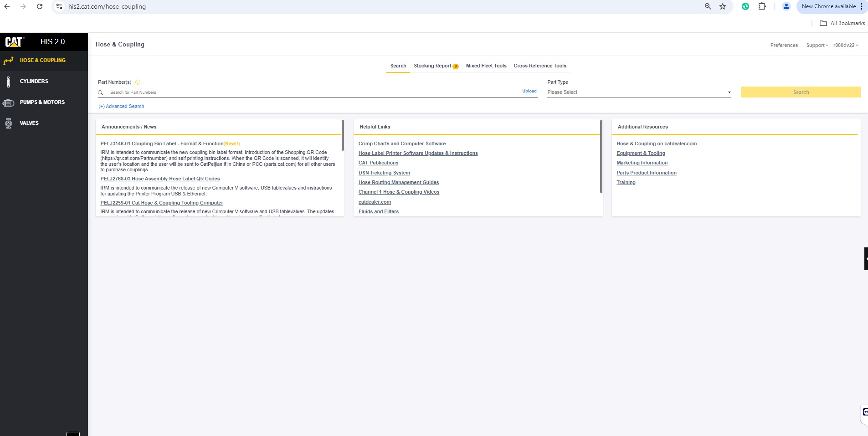Go to Cross Reference Tools tab
868x436 pixels.
540,66
